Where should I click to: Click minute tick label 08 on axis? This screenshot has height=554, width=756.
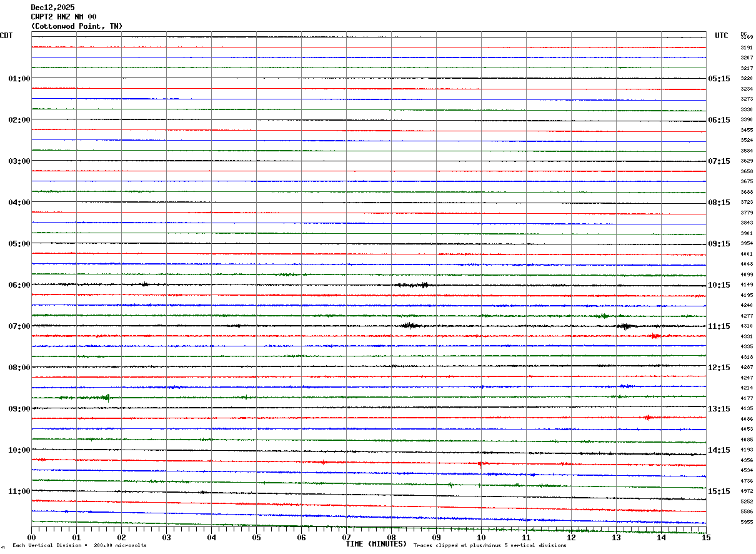(391, 538)
